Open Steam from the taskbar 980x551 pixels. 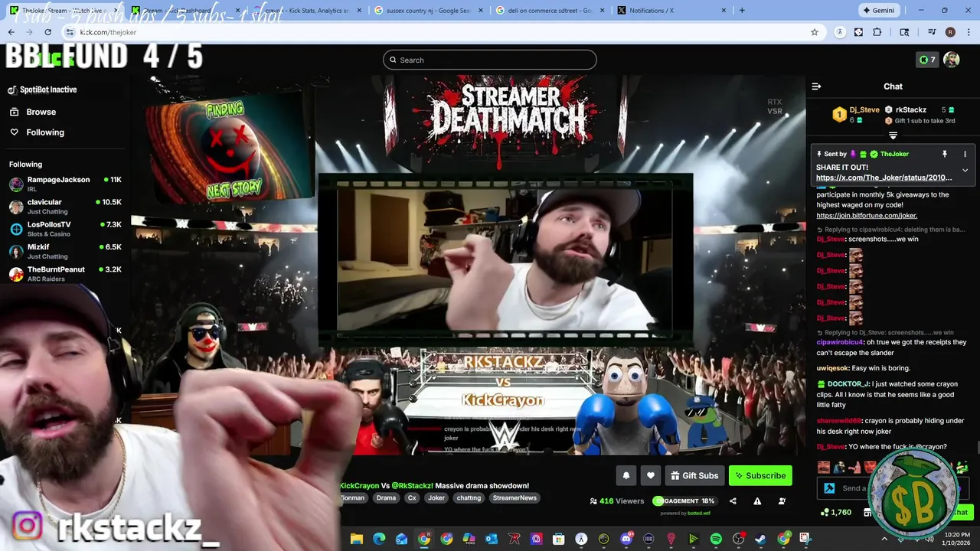tap(760, 539)
